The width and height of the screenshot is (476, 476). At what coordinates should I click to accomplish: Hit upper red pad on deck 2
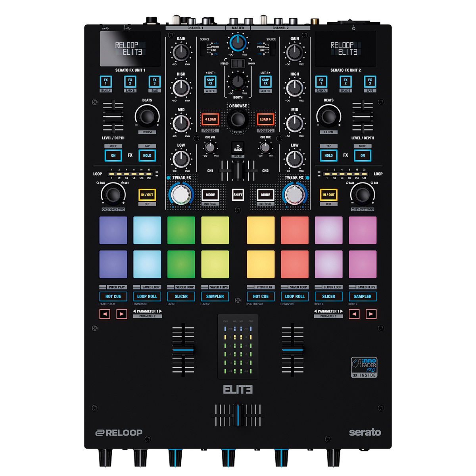coord(295,230)
